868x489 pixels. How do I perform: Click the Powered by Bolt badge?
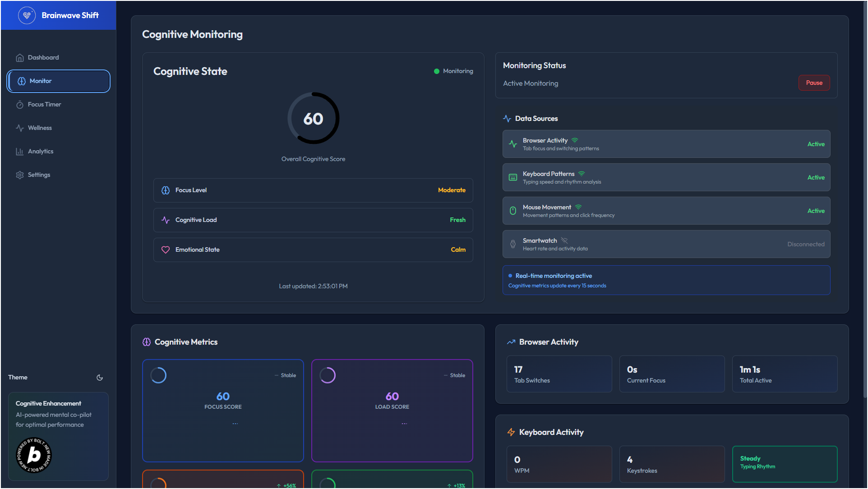(34, 455)
